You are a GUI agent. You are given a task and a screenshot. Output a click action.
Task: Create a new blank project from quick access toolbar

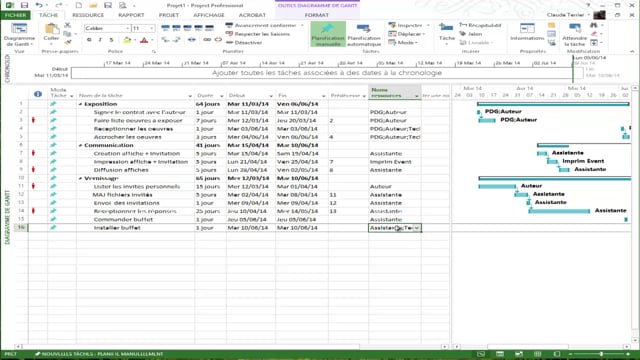[78, 5]
